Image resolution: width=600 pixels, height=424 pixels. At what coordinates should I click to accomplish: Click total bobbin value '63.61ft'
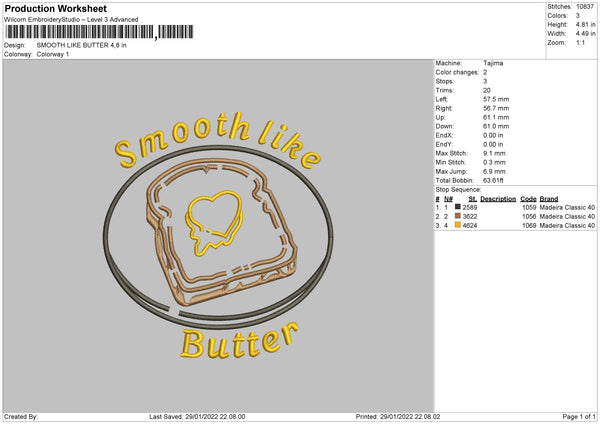click(493, 180)
